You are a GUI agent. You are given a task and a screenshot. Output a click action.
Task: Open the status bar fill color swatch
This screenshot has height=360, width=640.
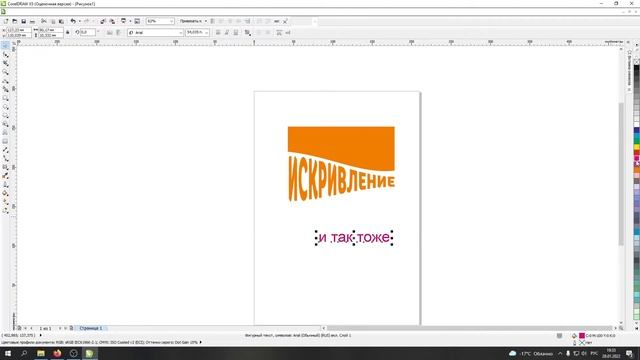tap(582, 336)
